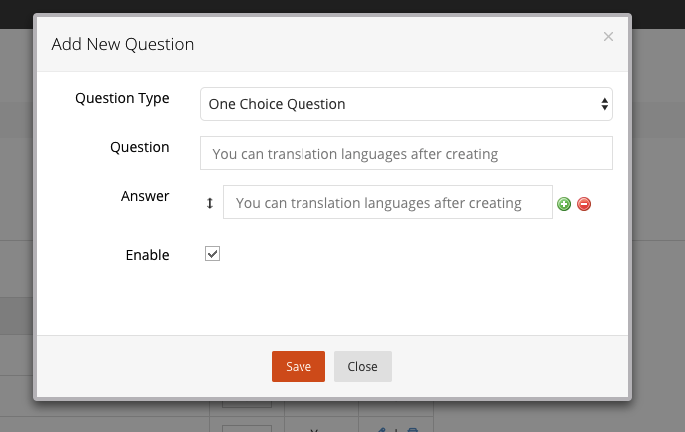Remove the answer with red minus icon
Image resolution: width=685 pixels, height=432 pixels.
point(584,204)
